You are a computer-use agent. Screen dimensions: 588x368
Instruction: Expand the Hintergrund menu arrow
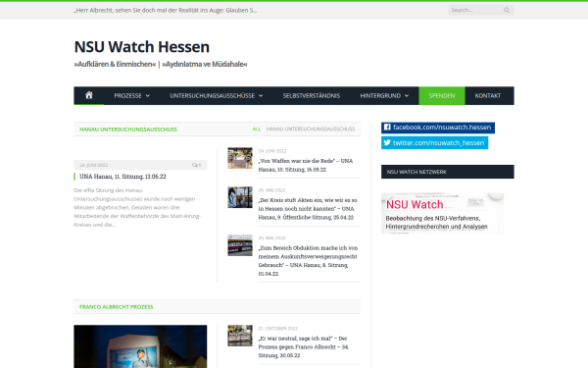tap(407, 96)
